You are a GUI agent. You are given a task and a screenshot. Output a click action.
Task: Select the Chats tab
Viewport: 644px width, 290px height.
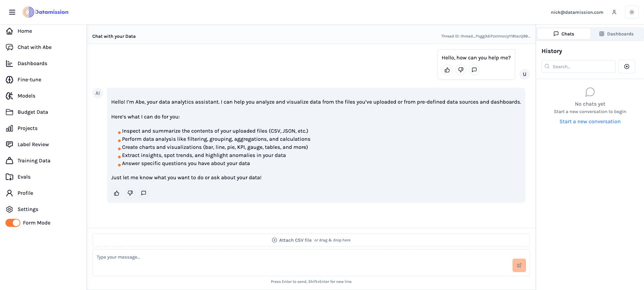[x=564, y=34]
